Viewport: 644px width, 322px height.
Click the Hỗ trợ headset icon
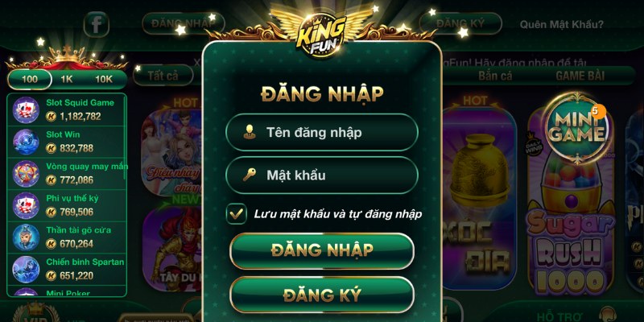608,316
